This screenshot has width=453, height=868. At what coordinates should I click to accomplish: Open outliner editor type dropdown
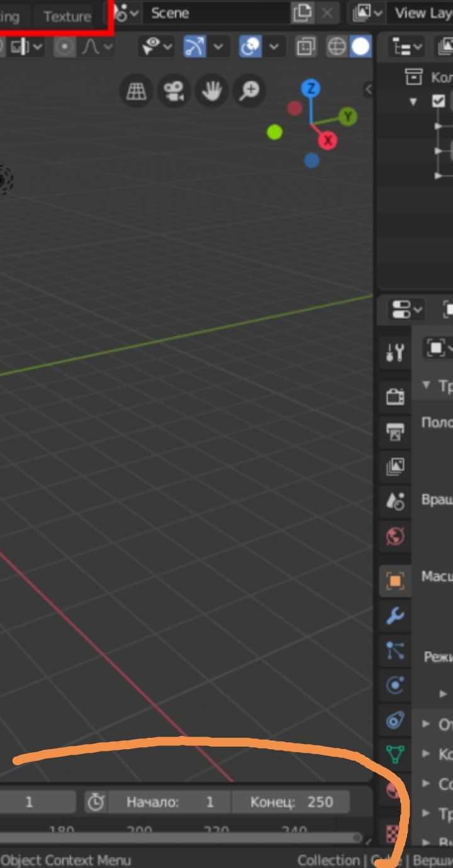pos(407,47)
